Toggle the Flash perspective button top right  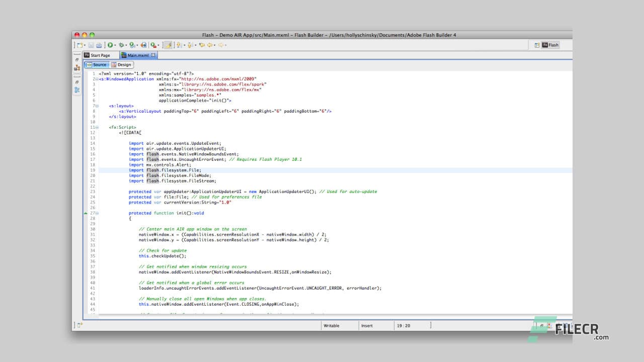[x=550, y=44]
